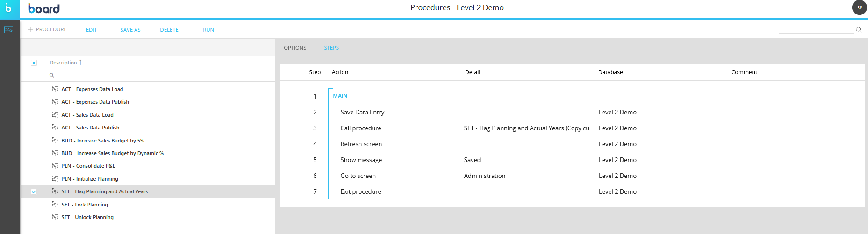This screenshot has width=868, height=234.
Task: Select the Go to screen step
Action: tap(358, 176)
